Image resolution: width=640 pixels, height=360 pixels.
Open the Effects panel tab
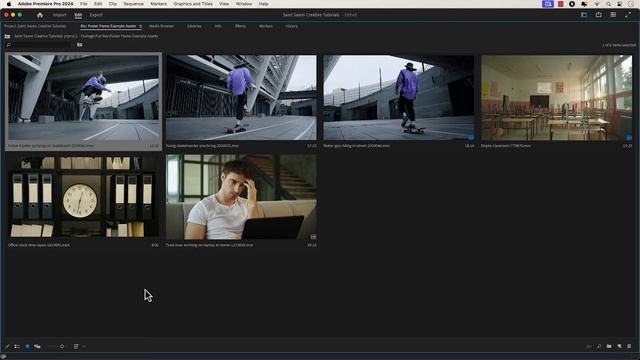coord(240,26)
